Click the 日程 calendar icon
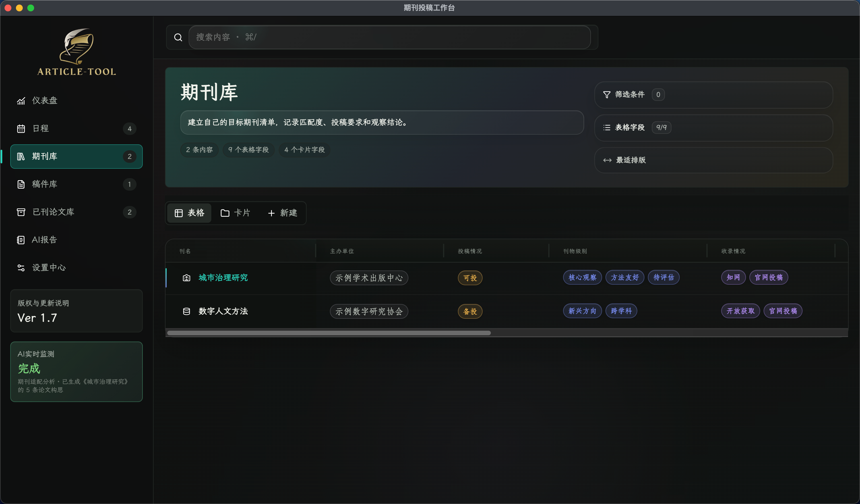 tap(21, 129)
